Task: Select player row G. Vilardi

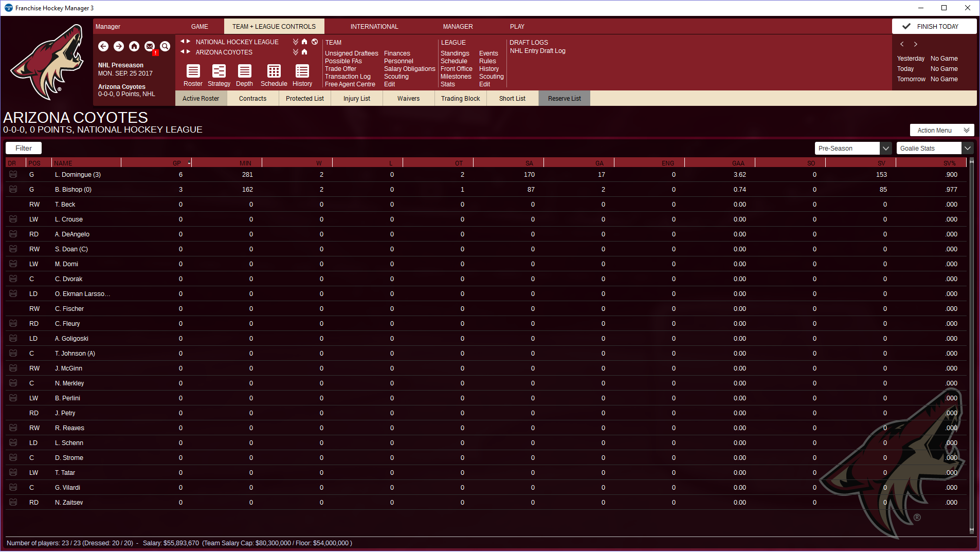Action: click(x=486, y=488)
